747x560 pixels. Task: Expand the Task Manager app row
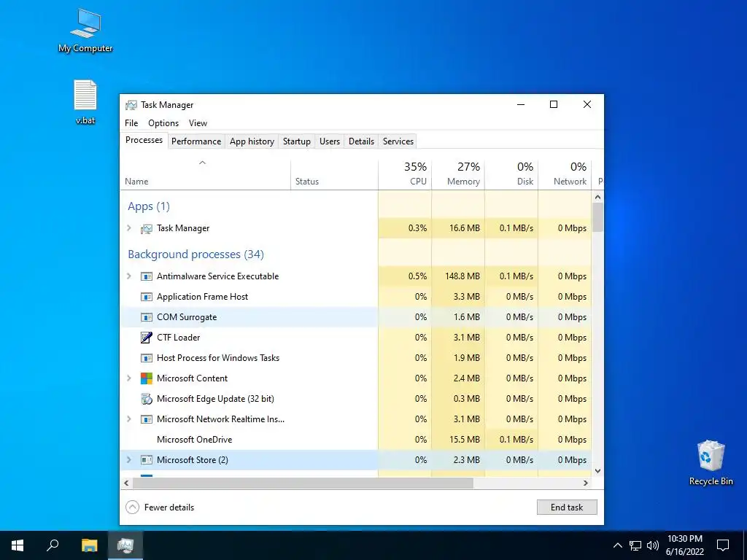(128, 228)
